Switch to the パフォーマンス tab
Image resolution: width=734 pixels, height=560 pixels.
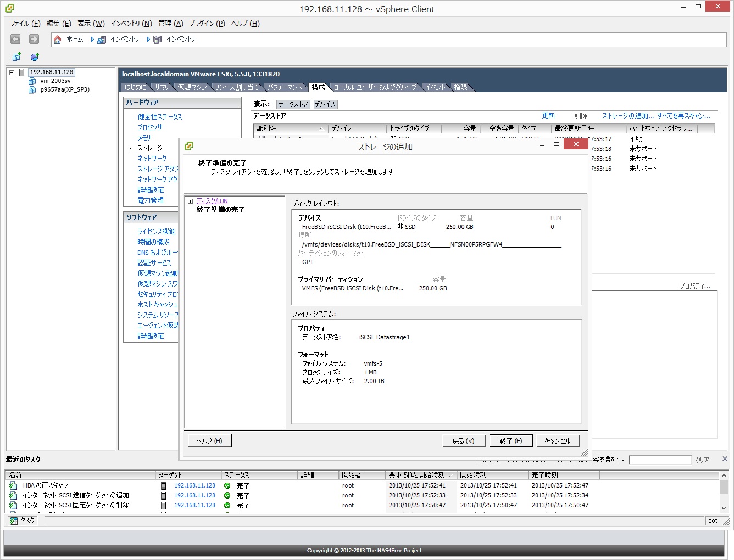[x=285, y=87]
